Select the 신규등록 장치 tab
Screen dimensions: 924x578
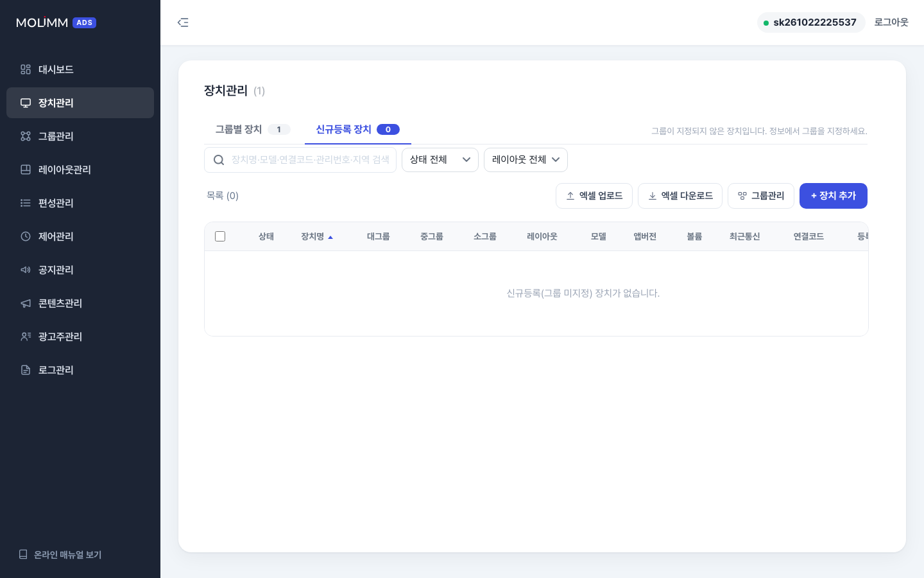[x=358, y=129]
